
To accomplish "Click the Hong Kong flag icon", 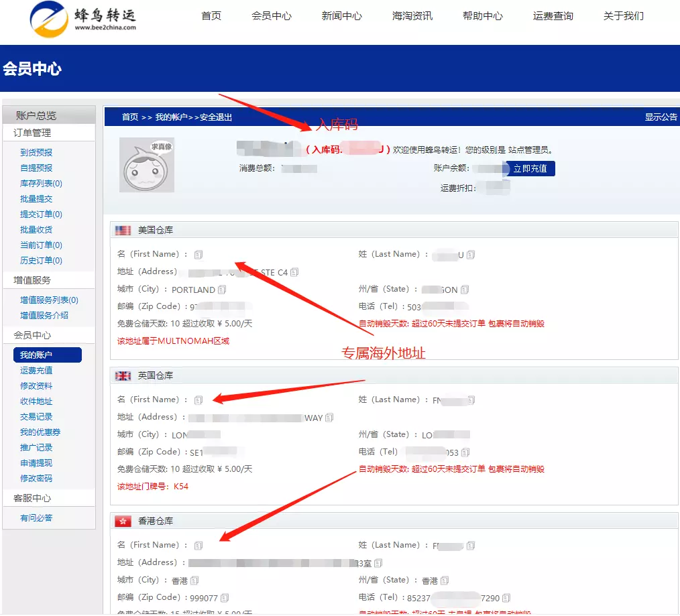I will point(123,521).
